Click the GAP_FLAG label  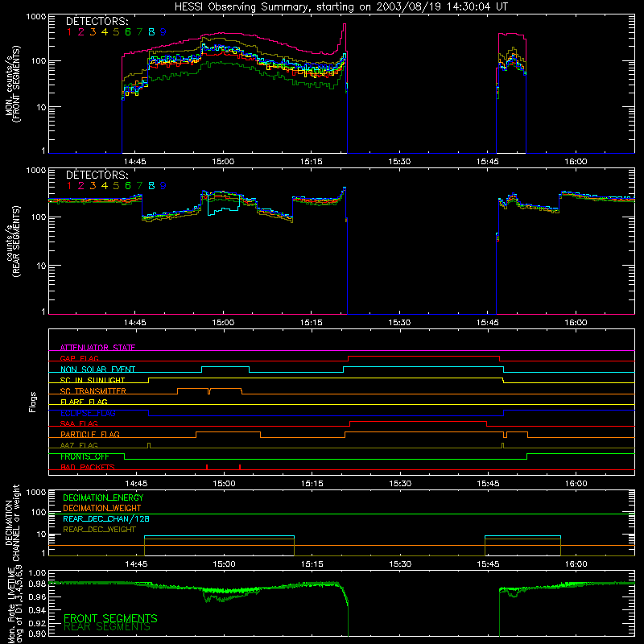[x=79, y=358]
